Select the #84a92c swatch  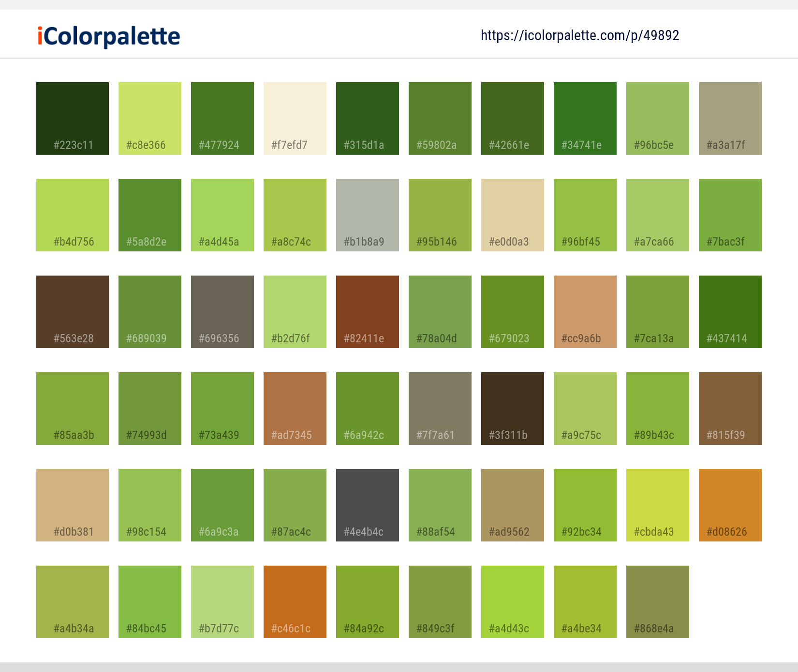coord(368,602)
